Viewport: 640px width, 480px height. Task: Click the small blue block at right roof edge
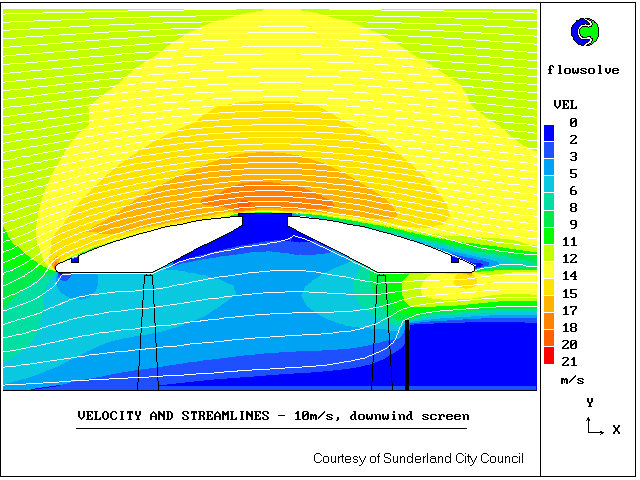coord(455,259)
